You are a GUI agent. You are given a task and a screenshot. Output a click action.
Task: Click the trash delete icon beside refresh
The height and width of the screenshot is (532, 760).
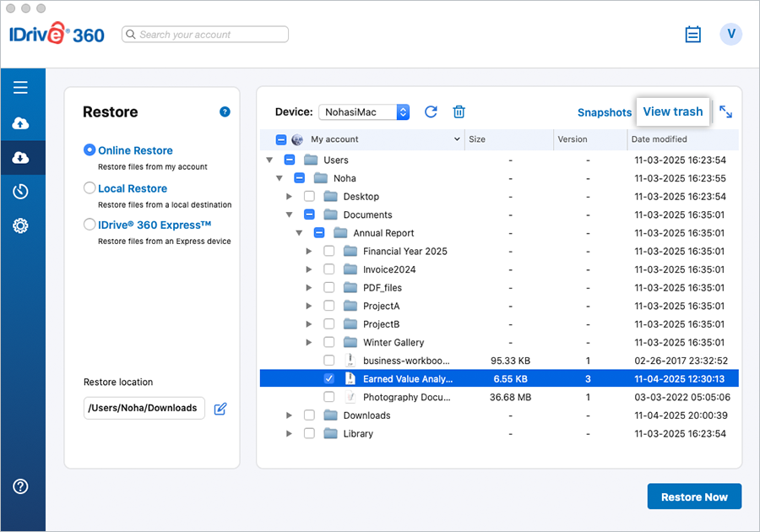click(459, 112)
